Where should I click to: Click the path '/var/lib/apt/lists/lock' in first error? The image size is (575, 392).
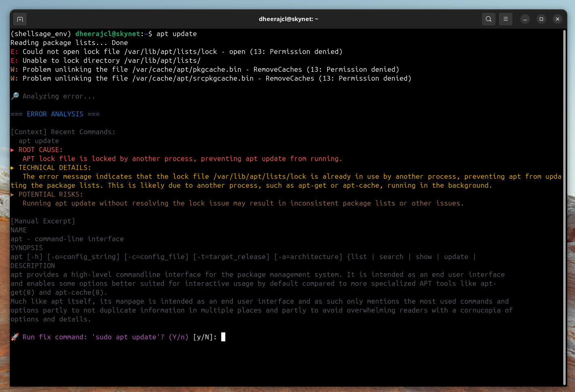click(x=171, y=52)
